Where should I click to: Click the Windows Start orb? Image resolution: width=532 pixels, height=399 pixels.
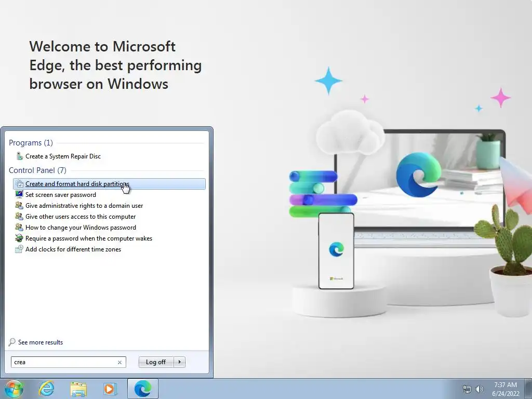click(14, 389)
